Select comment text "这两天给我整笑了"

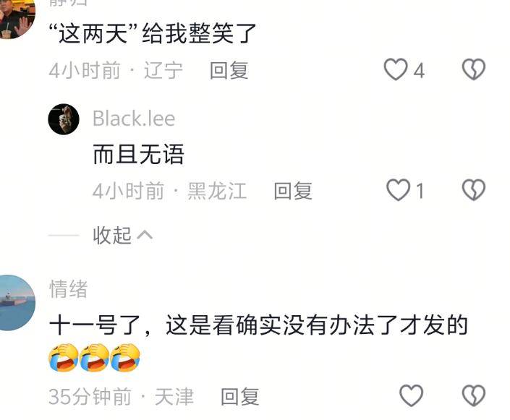pos(152,33)
